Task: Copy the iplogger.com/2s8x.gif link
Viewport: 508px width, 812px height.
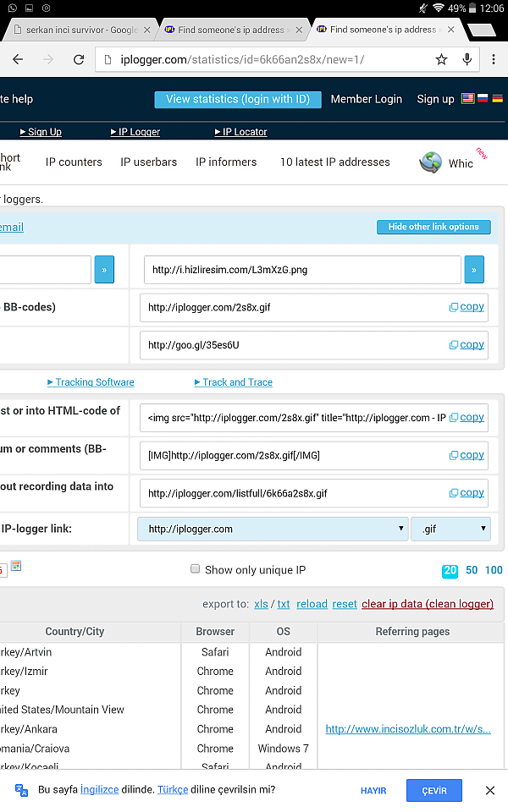Action: point(467,306)
